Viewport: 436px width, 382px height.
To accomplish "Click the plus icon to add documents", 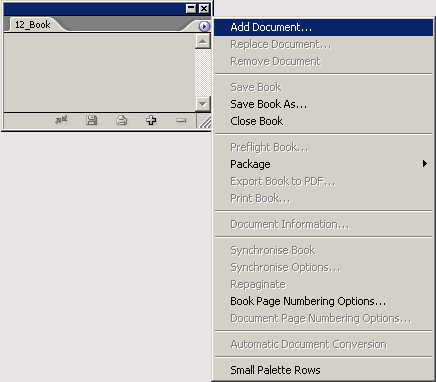I will pos(151,120).
